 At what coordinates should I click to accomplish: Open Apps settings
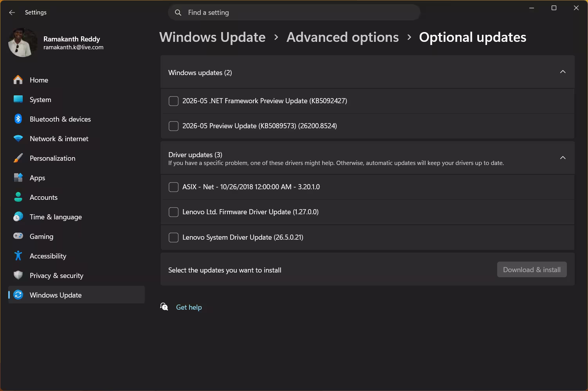[76, 178]
